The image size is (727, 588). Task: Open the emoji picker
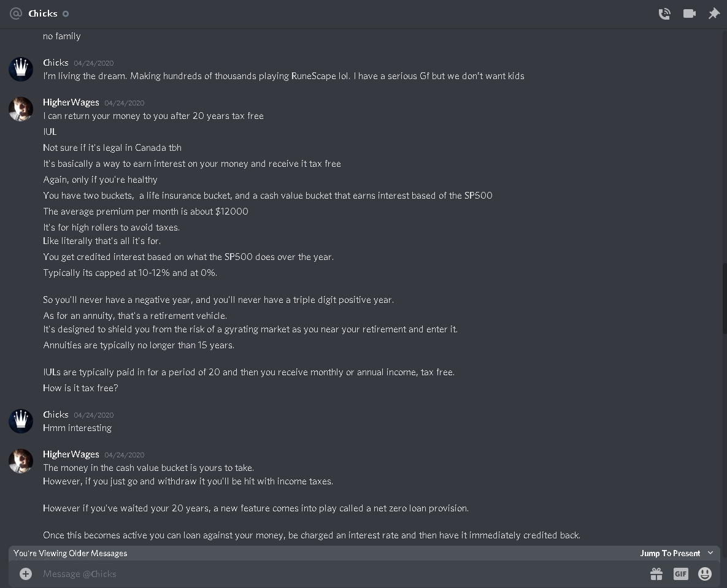705,574
